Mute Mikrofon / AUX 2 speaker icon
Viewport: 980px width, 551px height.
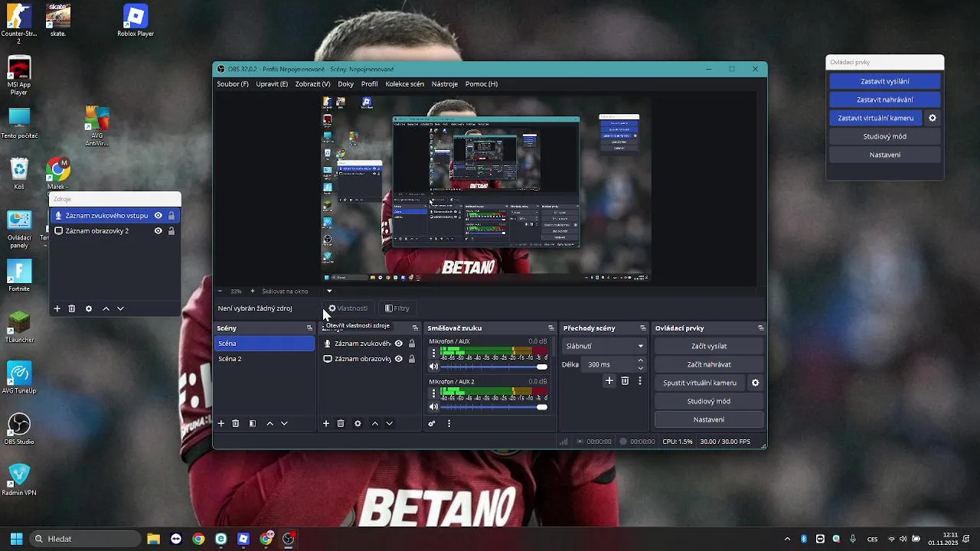click(x=433, y=406)
